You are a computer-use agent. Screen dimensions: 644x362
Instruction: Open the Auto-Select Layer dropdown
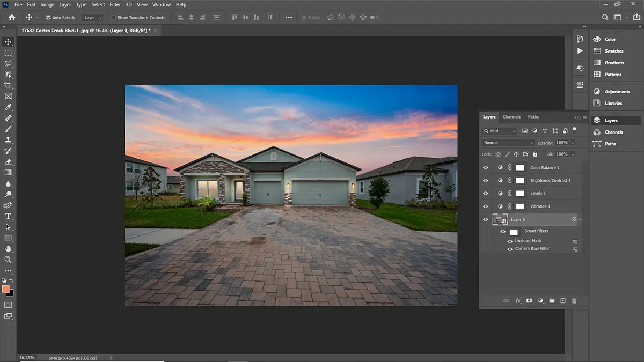(x=93, y=18)
